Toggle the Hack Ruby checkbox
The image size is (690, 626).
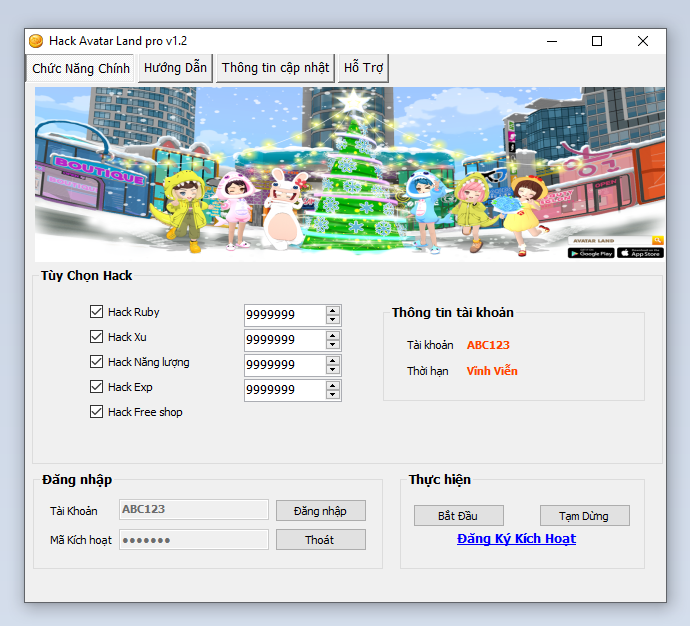pos(97,312)
